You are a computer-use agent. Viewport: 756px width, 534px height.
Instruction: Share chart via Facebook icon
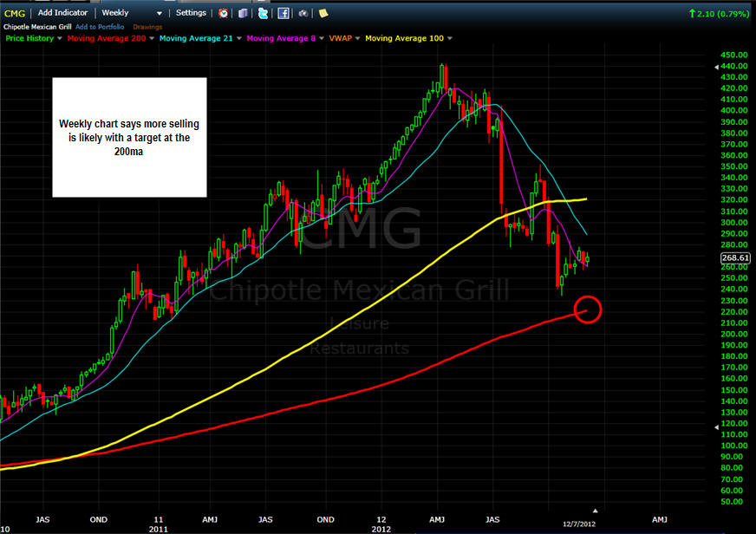[x=283, y=14]
